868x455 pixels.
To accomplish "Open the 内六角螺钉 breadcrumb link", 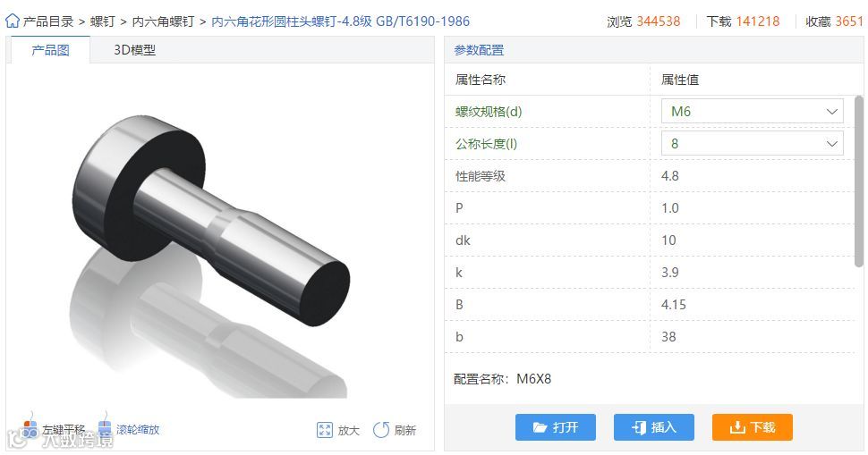I will pyautogui.click(x=163, y=21).
